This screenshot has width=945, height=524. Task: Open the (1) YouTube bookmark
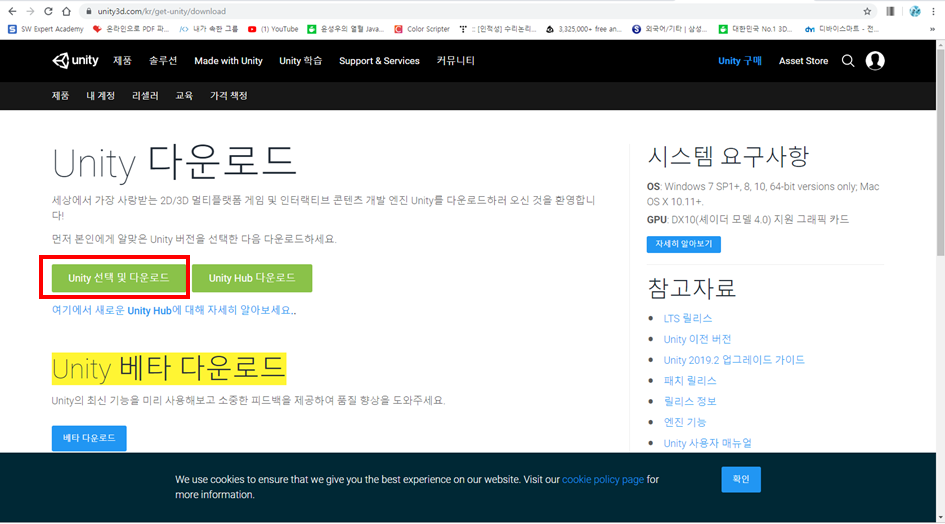(x=273, y=28)
